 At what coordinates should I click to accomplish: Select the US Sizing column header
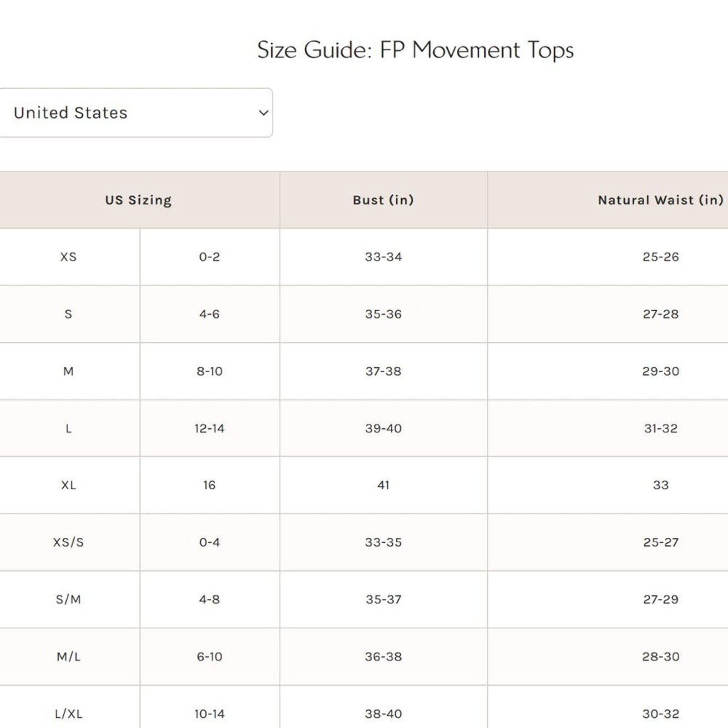pos(138,200)
